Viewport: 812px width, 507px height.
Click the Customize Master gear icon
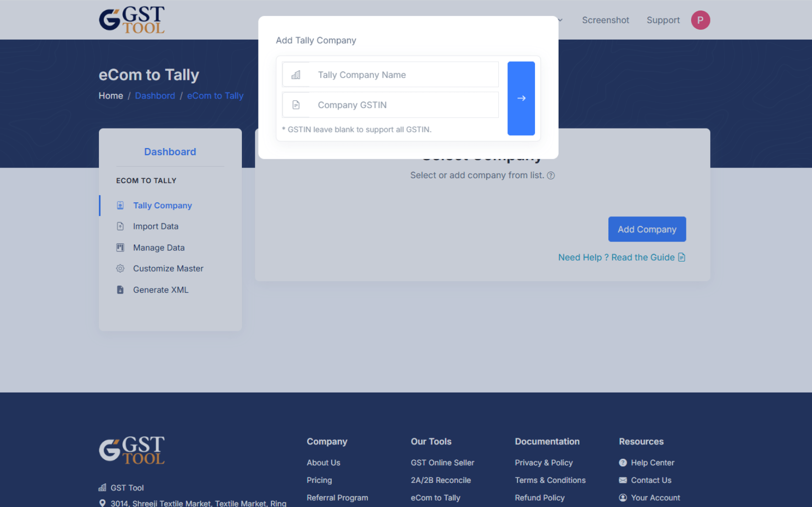click(x=120, y=269)
